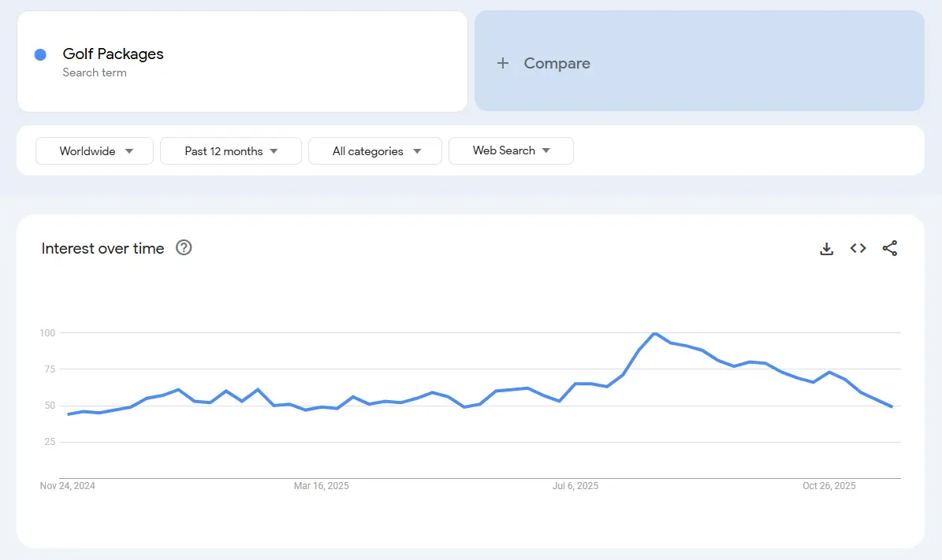Open help next to Interest over time
The image size is (942, 560).
click(184, 248)
